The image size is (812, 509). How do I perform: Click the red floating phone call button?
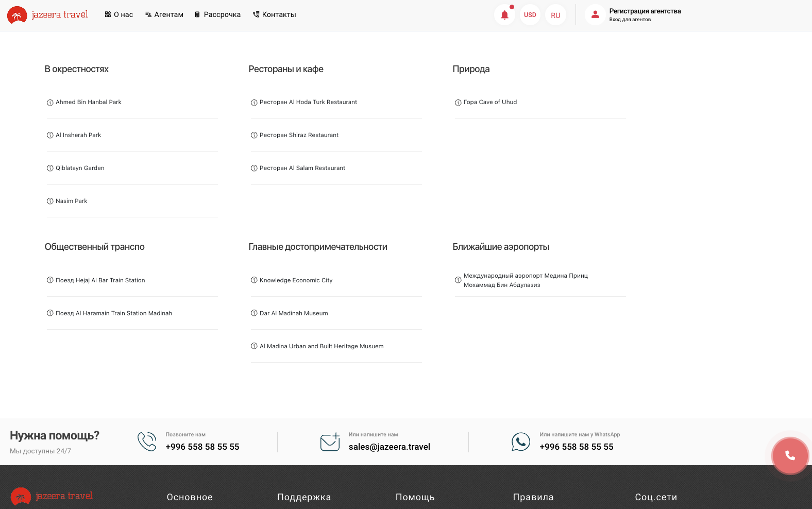tap(790, 455)
